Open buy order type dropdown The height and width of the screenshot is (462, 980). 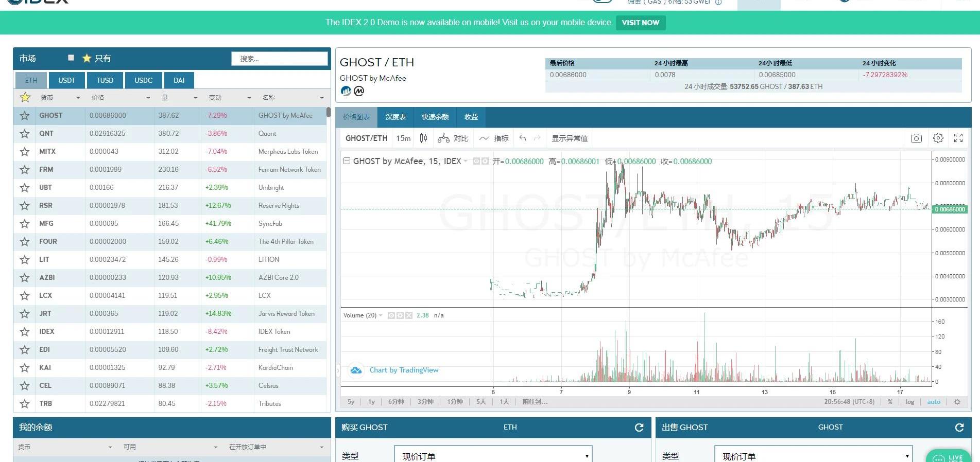[493, 456]
